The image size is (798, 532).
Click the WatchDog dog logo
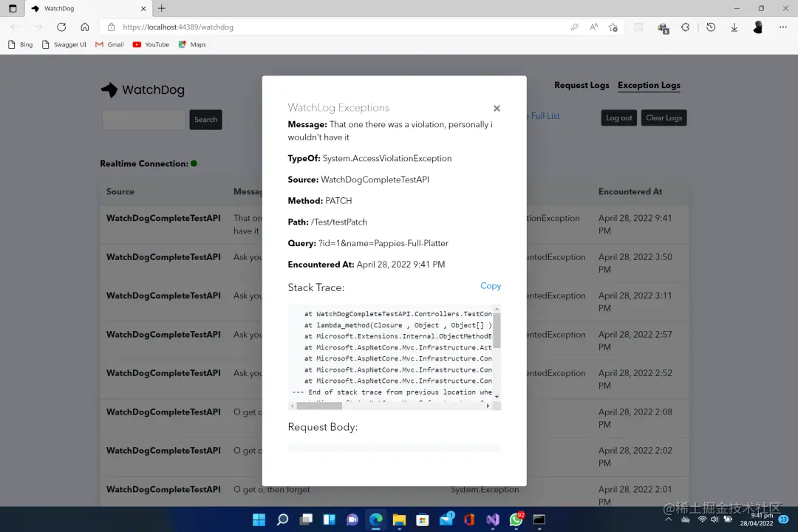click(x=109, y=89)
